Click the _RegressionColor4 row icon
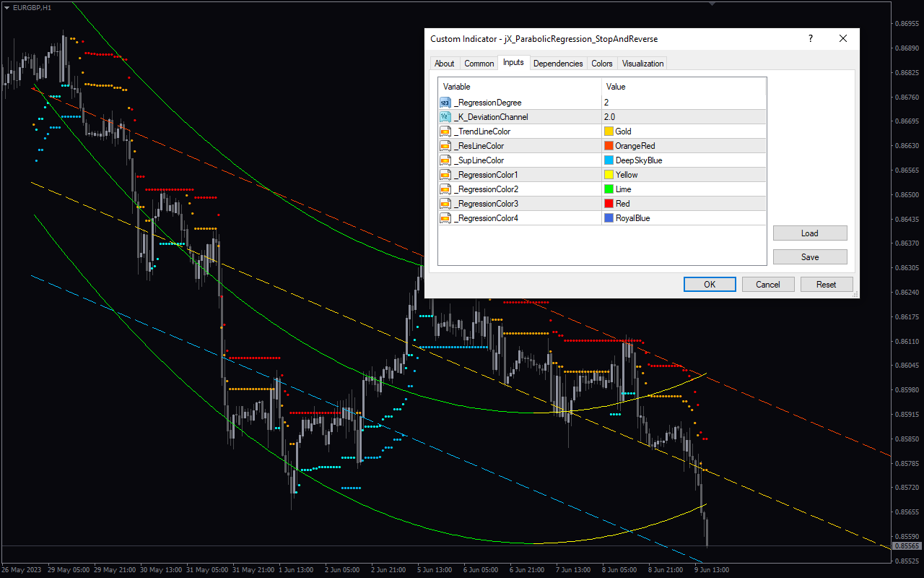924x578 pixels. pyautogui.click(x=445, y=218)
